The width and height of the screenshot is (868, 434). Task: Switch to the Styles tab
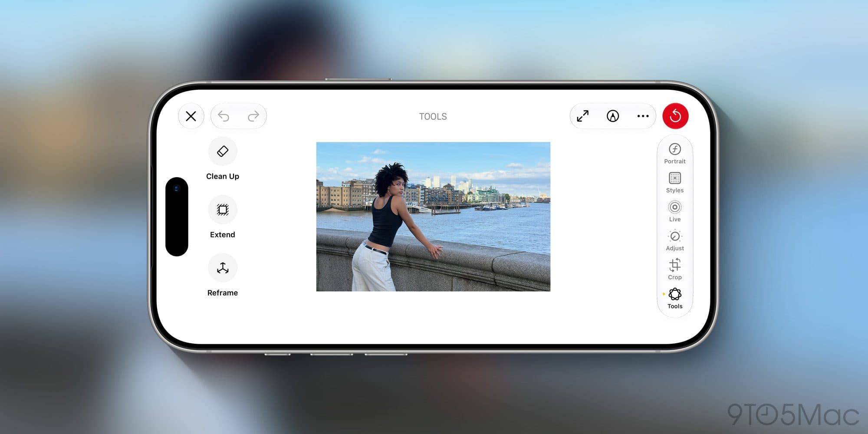click(675, 183)
